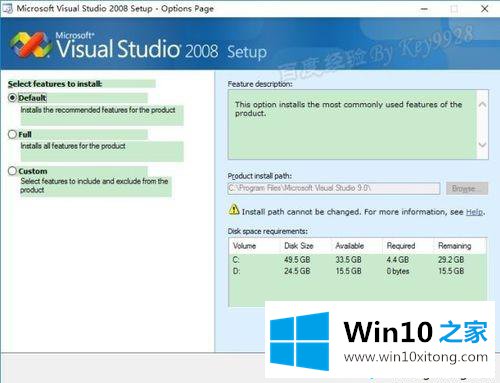Click the 29.2 GB remaining cell
Screen dimensions: 500x383
[451, 260]
